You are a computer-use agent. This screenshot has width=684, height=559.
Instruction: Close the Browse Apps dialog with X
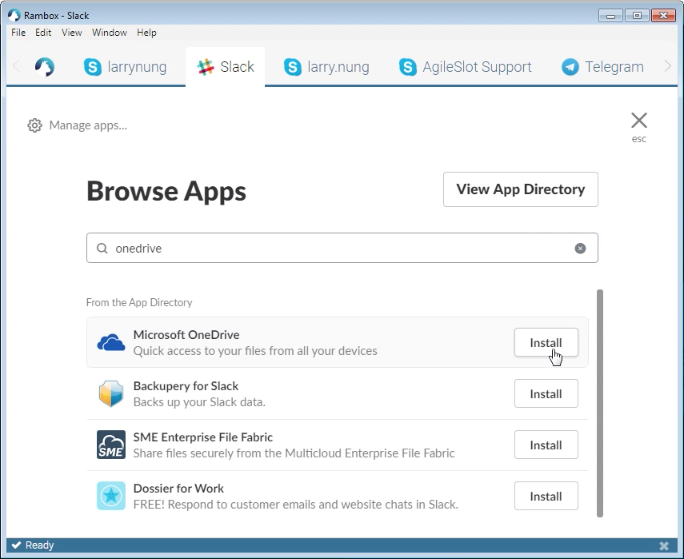[x=639, y=120]
